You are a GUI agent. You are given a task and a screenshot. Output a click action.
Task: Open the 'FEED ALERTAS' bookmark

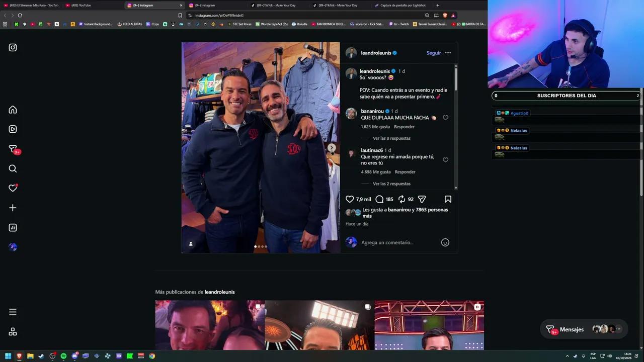(130, 24)
